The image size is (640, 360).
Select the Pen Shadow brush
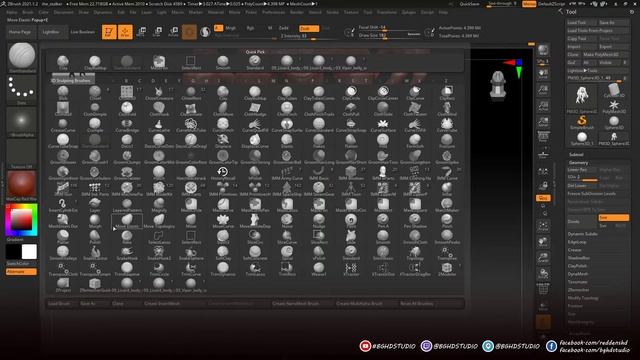click(415, 221)
